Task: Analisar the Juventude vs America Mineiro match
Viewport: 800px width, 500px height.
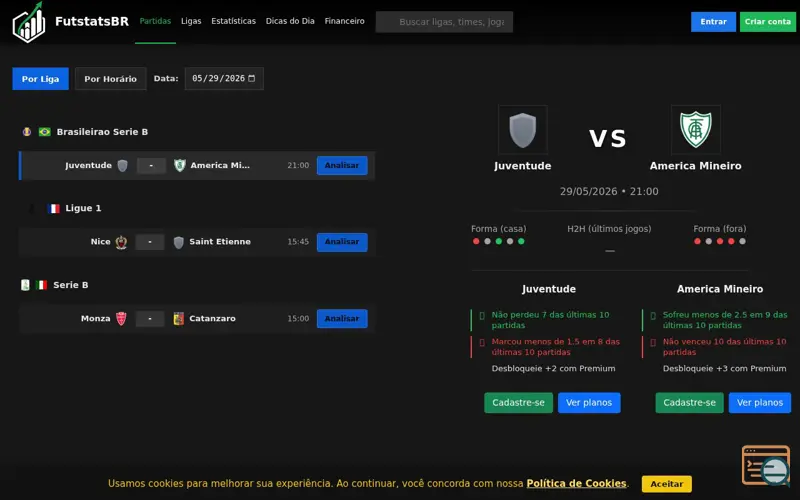Action: click(342, 165)
